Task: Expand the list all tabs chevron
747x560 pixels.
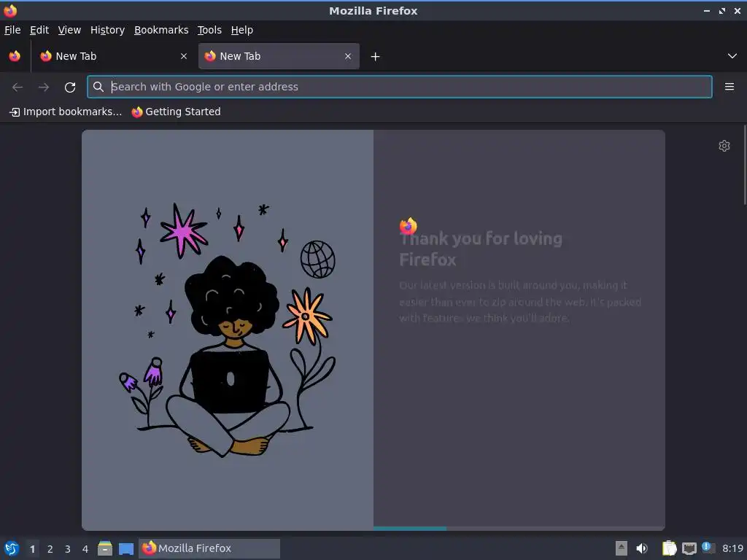Action: [x=732, y=56]
